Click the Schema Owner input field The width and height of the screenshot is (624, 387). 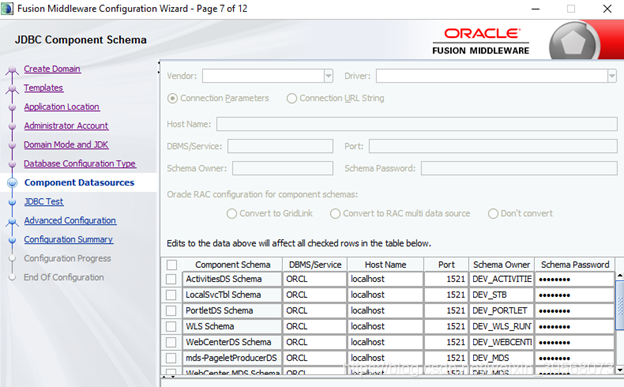(283, 168)
